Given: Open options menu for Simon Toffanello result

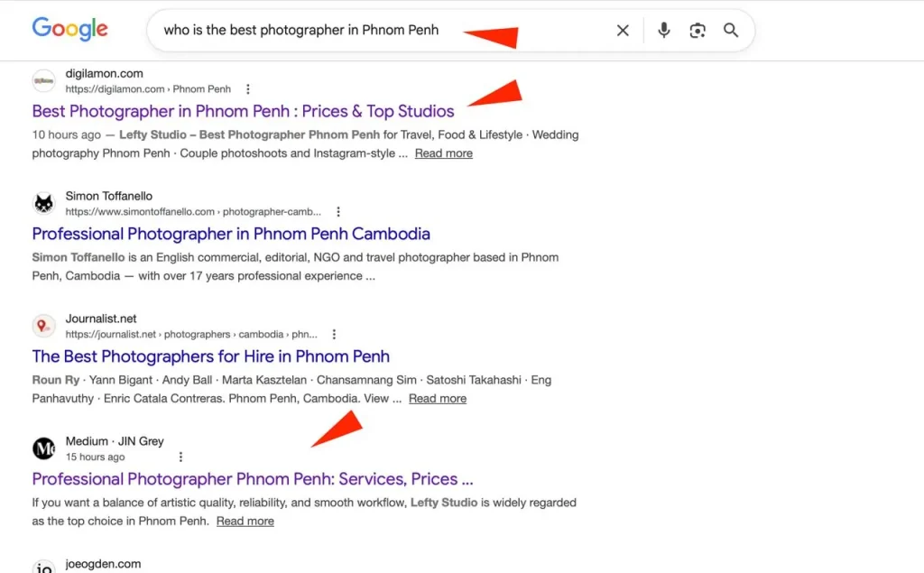Looking at the screenshot, I should (x=337, y=211).
